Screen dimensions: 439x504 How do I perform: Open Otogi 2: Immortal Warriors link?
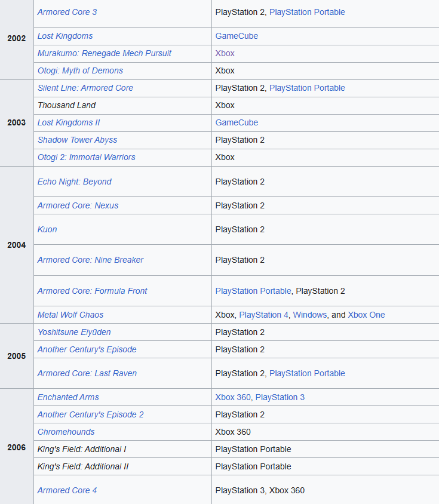click(x=86, y=158)
